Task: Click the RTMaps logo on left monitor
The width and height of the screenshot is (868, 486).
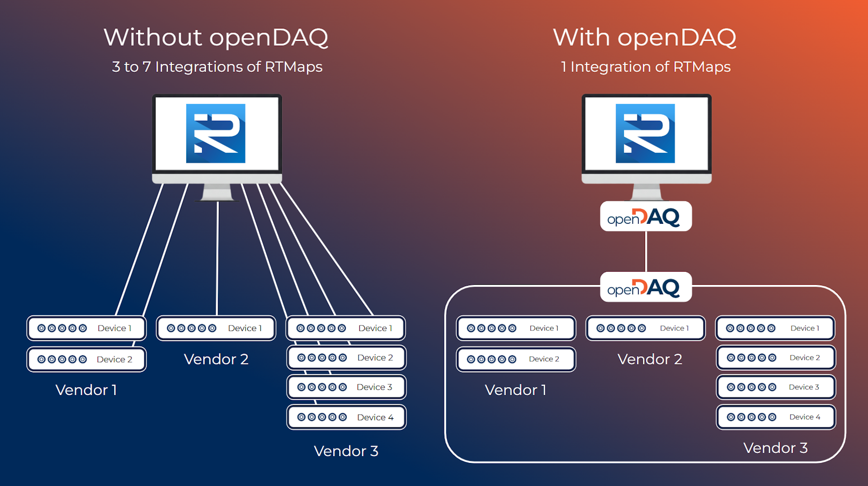Action: [x=216, y=133]
